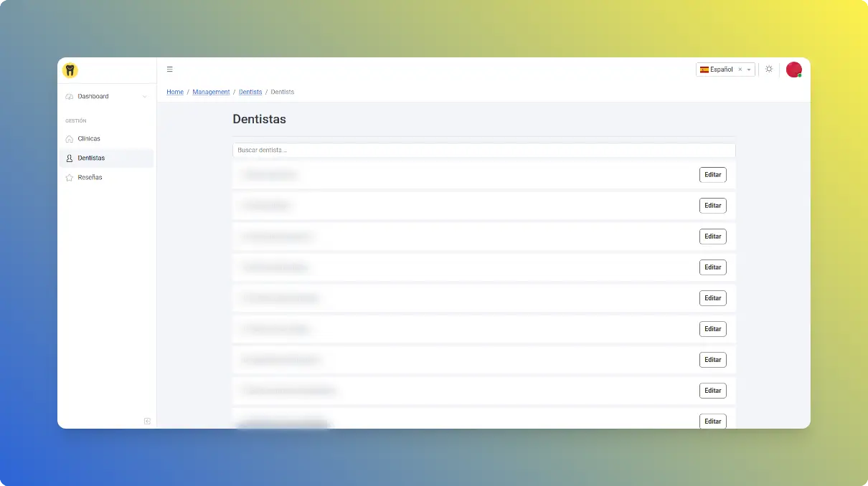Open the language dropdown arrow
868x486 pixels.
coord(749,70)
